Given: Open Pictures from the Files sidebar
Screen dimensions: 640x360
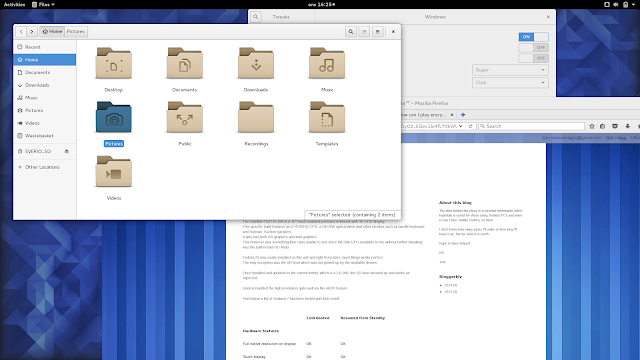Looking at the screenshot, I should pyautogui.click(x=44, y=110).
